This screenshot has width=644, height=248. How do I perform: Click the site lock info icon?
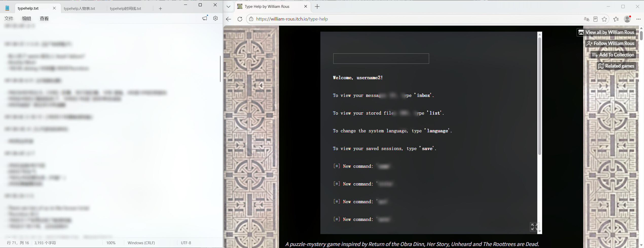[251, 19]
